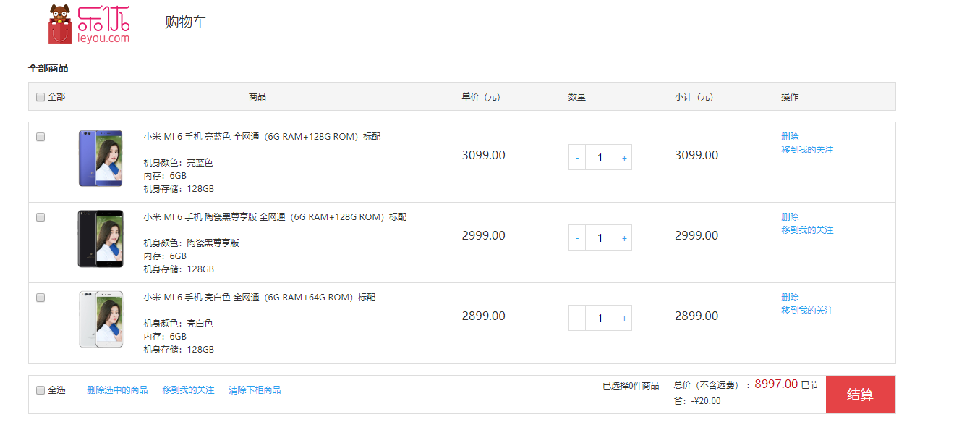Check the 全部 select-all header checkbox
Screen dimensions: 980x425
(x=41, y=97)
